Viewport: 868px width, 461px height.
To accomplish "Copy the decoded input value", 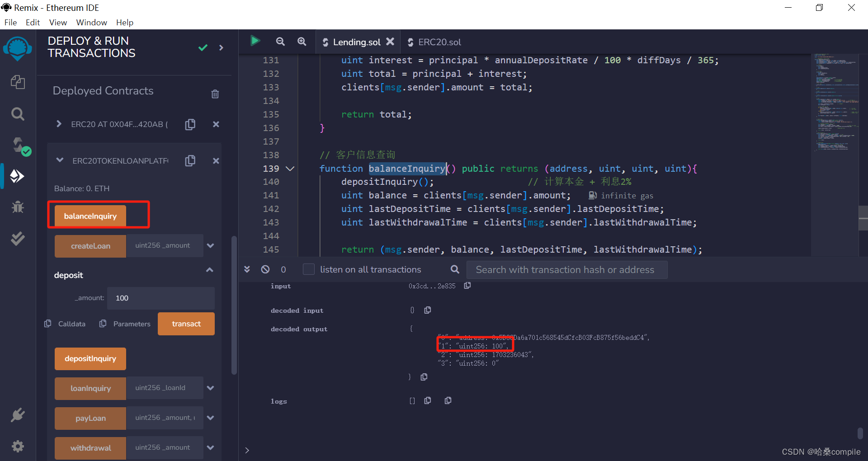I will 428,310.
